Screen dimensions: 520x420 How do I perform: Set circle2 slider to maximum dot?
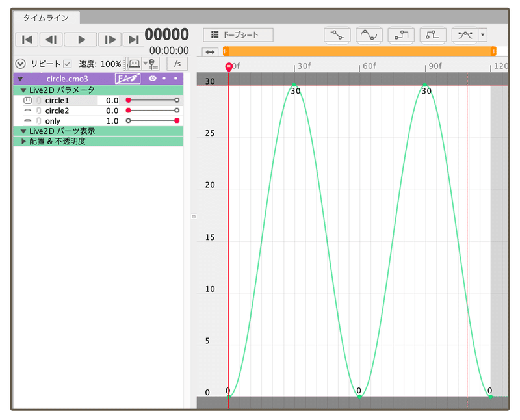[177, 111]
